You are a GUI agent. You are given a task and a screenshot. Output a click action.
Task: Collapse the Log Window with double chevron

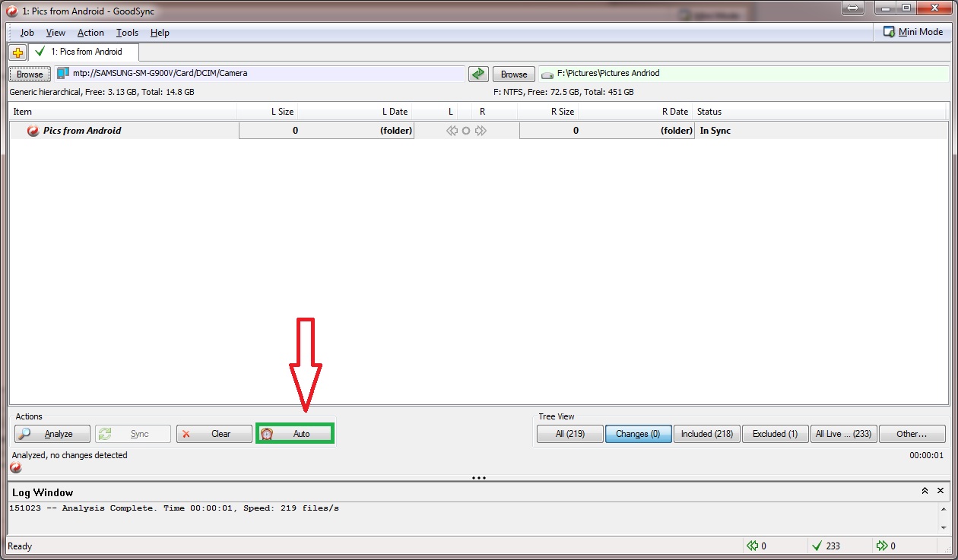click(925, 492)
